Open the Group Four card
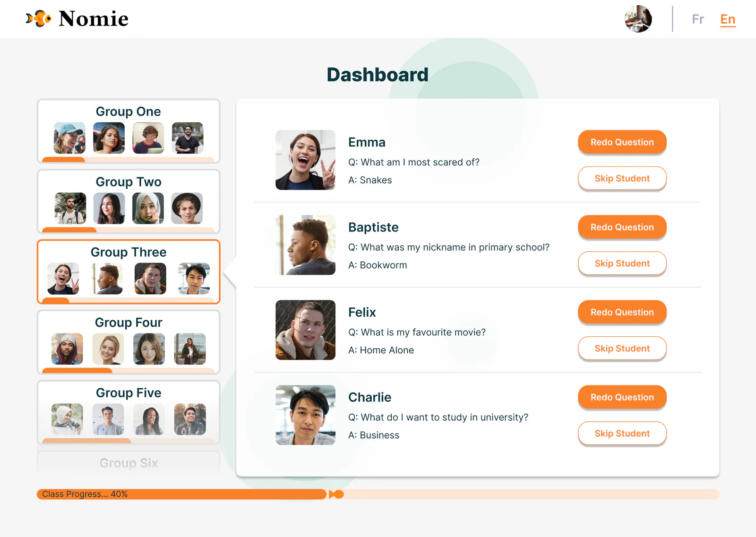 click(x=129, y=342)
